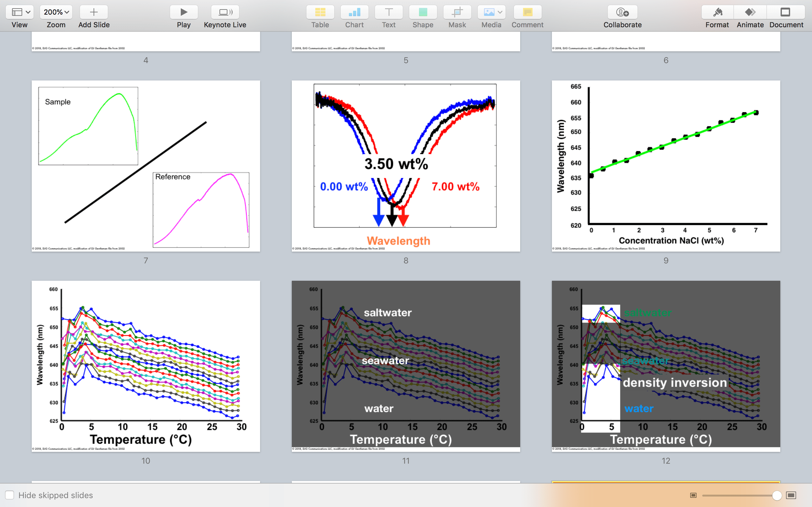This screenshot has height=507, width=812.
Task: Open the View dropdown menu
Action: (20, 12)
